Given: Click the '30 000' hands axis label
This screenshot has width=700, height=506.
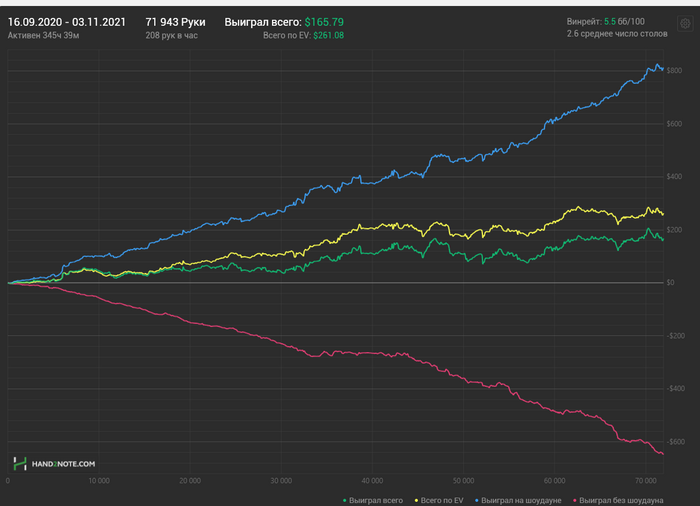Looking at the screenshot, I should click(x=281, y=481).
